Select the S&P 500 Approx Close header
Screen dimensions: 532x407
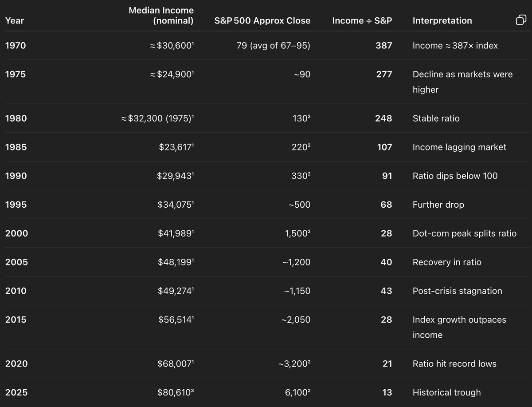click(262, 20)
